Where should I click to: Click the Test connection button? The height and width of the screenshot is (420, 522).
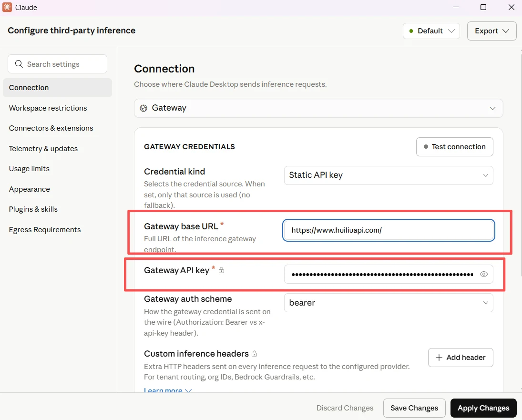click(454, 147)
